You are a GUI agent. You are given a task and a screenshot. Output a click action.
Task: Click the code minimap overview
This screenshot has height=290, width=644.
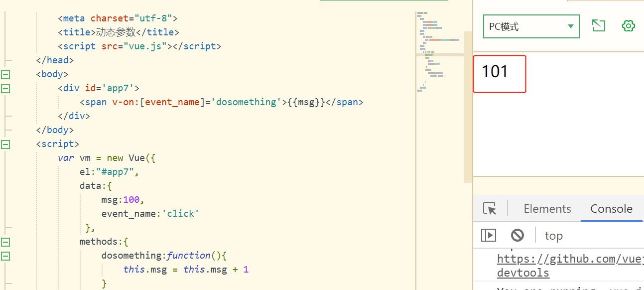(439, 52)
